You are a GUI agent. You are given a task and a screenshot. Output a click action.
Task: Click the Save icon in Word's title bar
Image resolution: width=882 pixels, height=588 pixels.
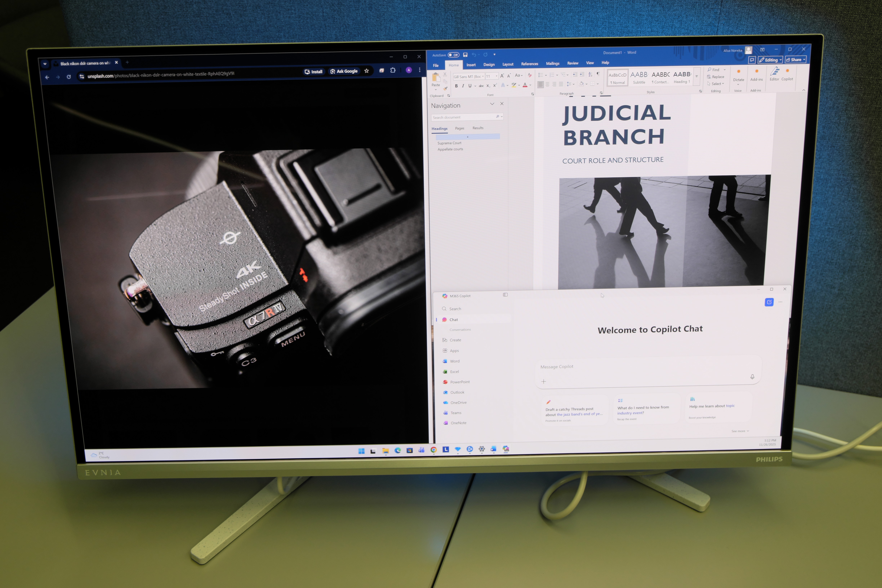(465, 55)
